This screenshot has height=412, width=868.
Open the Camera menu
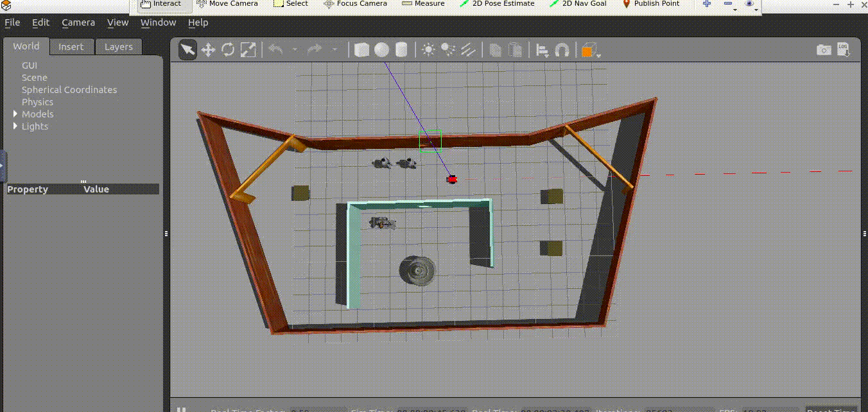click(x=78, y=22)
